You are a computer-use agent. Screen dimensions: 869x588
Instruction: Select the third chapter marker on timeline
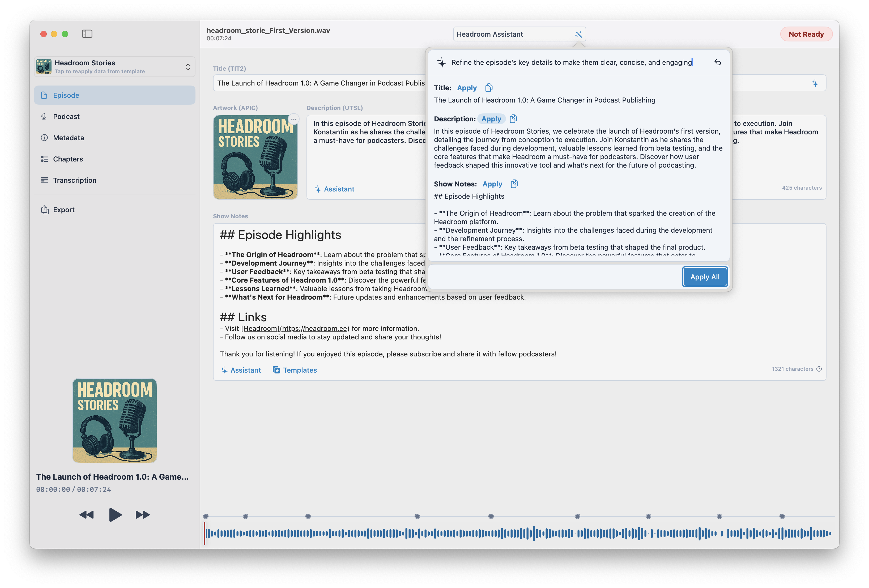(x=308, y=516)
